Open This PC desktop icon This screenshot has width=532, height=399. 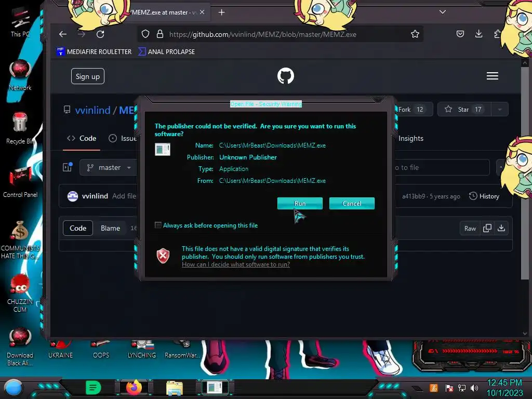pyautogui.click(x=20, y=22)
